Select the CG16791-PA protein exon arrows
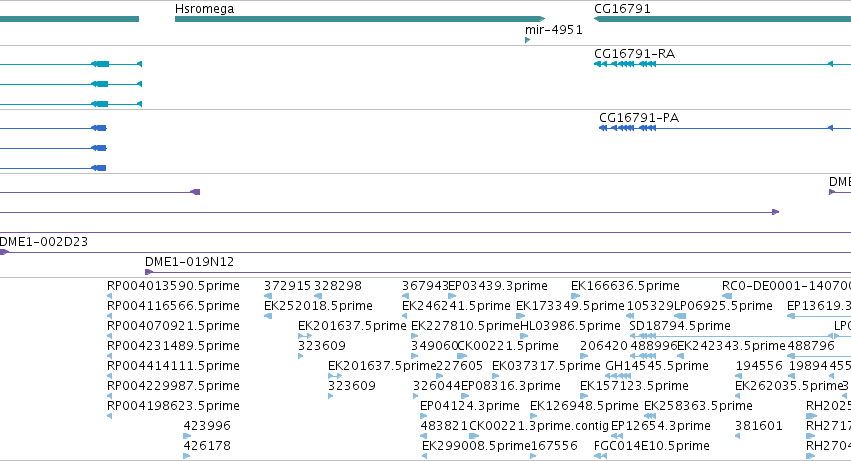Image resolution: width=851 pixels, height=461 pixels. (x=627, y=128)
